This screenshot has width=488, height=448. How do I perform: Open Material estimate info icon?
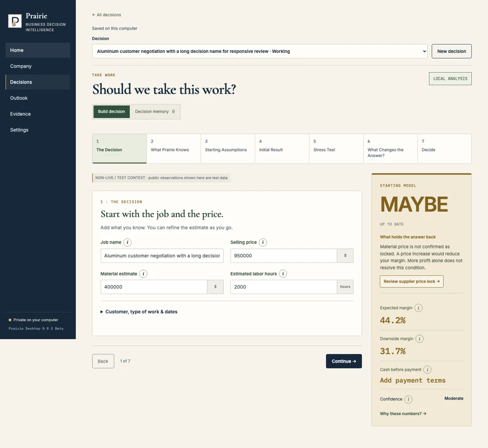143,274
